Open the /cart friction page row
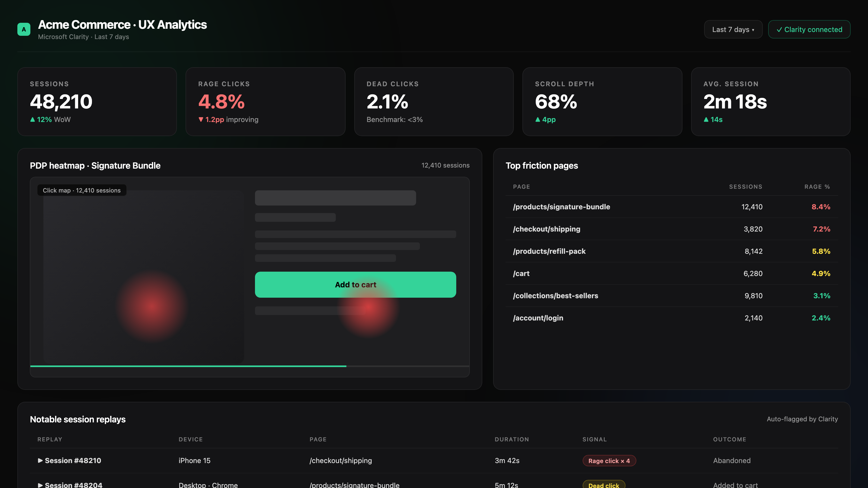The height and width of the screenshot is (488, 868). point(672,274)
